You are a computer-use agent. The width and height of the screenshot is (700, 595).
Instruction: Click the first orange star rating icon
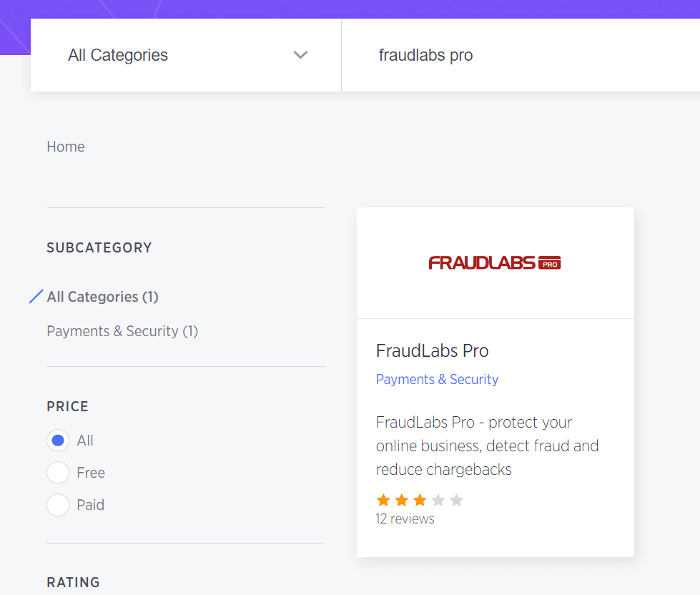pos(383,501)
